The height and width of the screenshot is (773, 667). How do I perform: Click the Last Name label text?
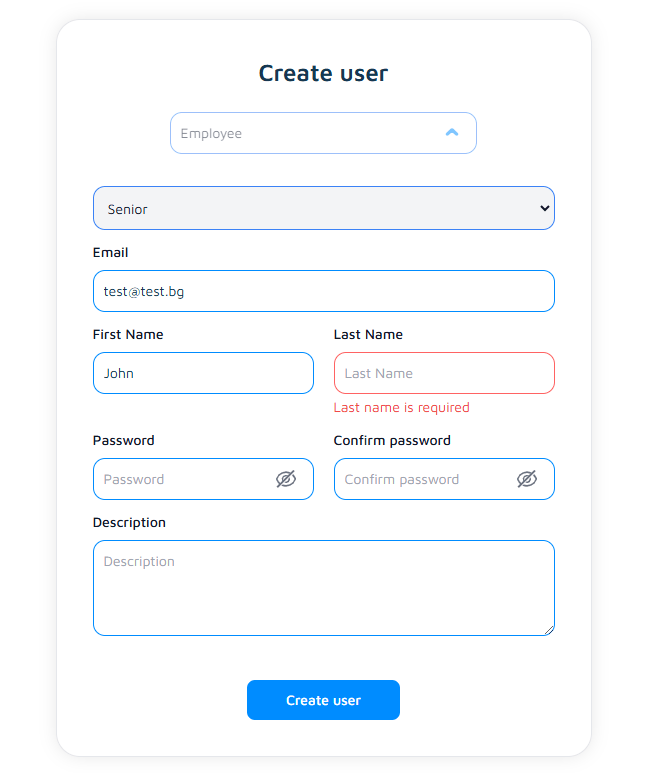(368, 334)
